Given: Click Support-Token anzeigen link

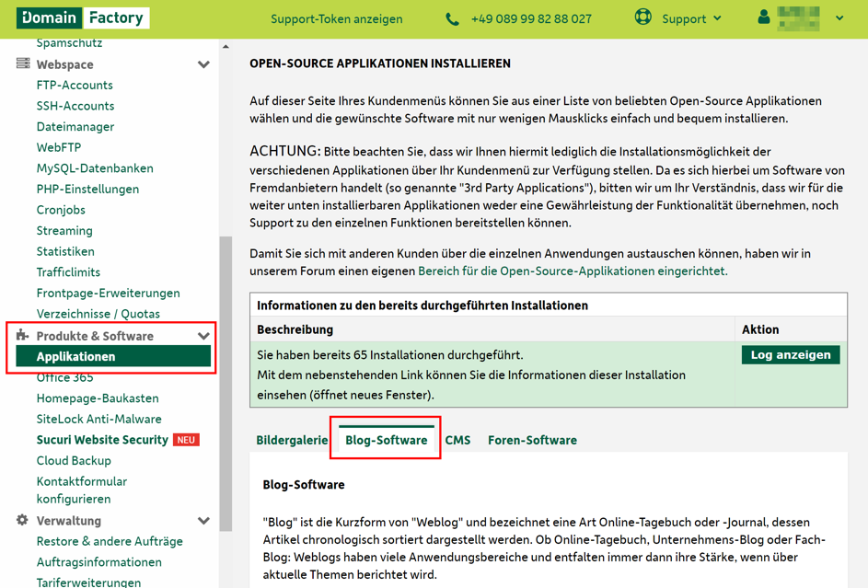Looking at the screenshot, I should coord(337,18).
